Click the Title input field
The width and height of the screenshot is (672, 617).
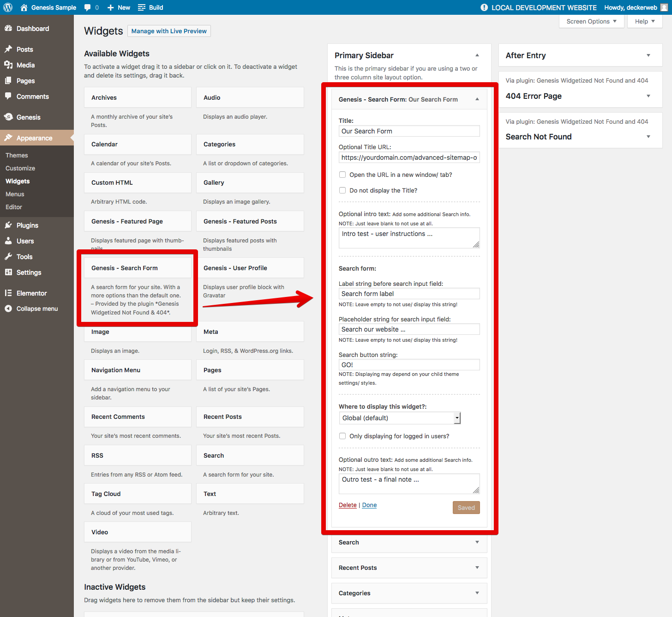click(409, 131)
